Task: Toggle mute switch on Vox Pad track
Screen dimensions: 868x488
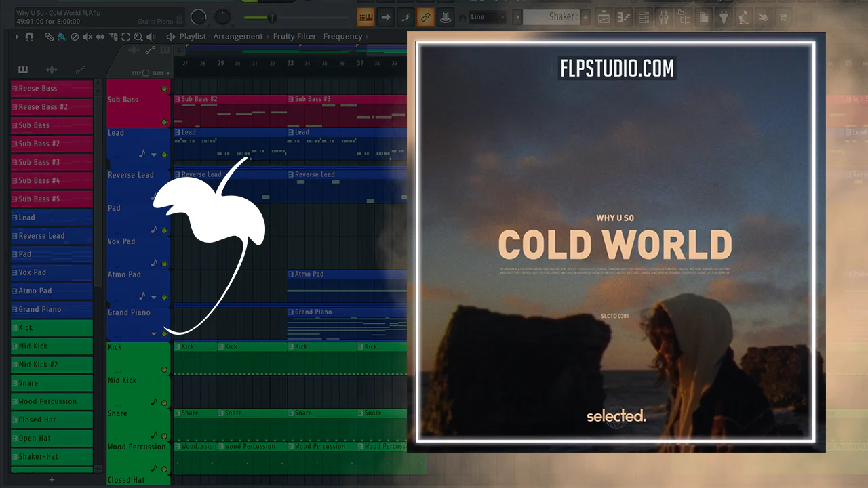Action: [164, 264]
